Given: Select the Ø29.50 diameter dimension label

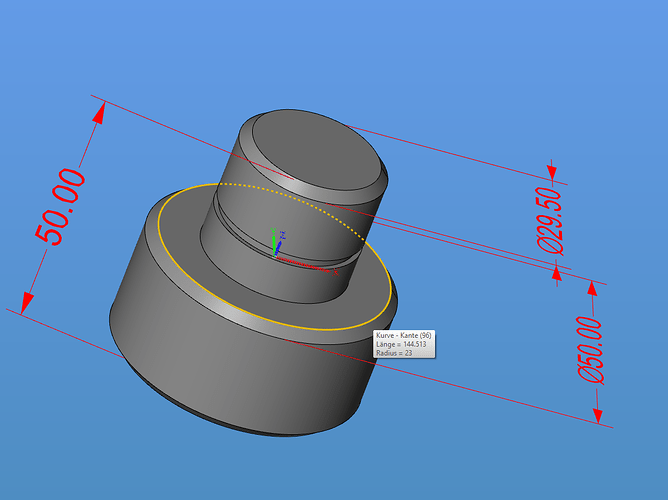Looking at the screenshot, I should [550, 221].
